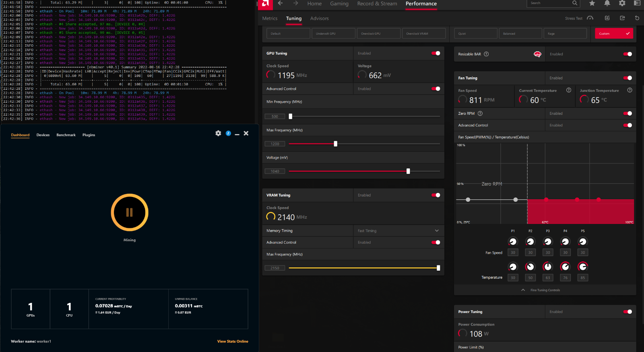Select Balanced tuning profile
Screen dimensions: 644x352
tap(520, 33)
